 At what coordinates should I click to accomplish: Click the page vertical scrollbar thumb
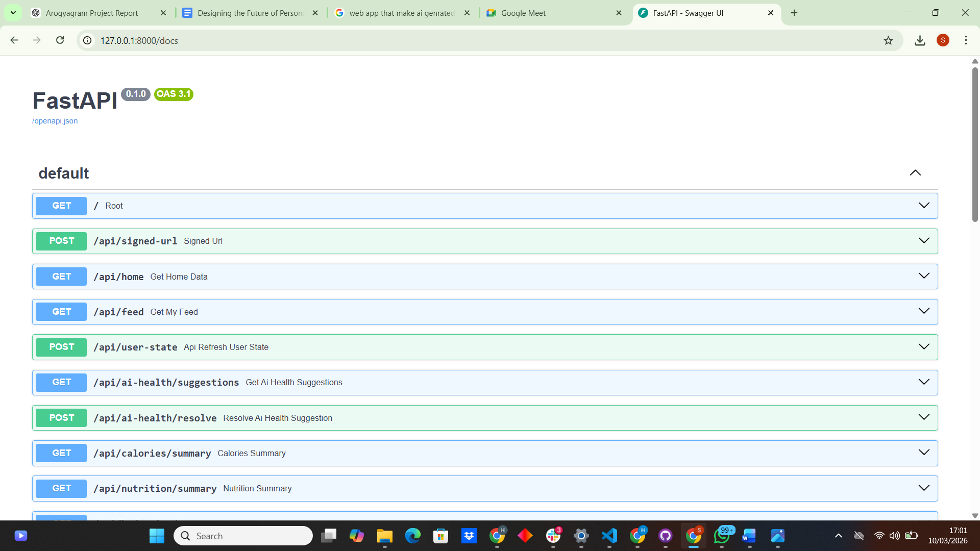[x=975, y=143]
